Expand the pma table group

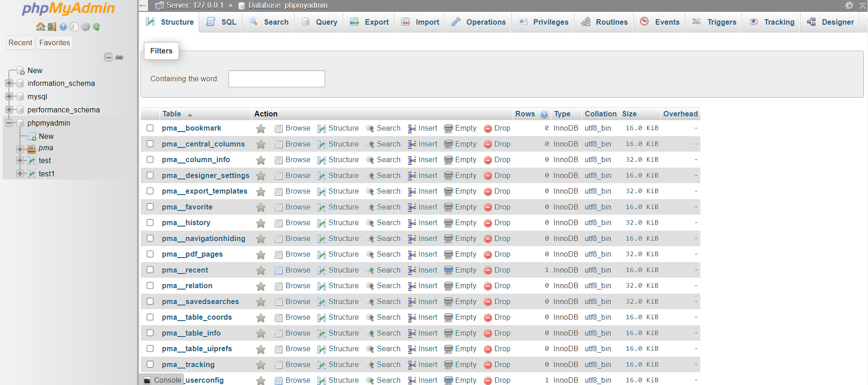click(20, 149)
